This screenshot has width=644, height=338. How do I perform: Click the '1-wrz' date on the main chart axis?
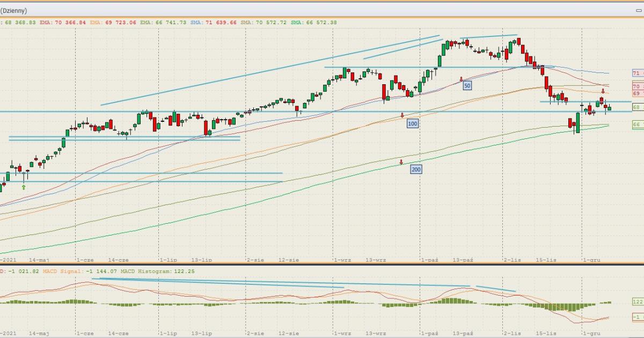342,260
